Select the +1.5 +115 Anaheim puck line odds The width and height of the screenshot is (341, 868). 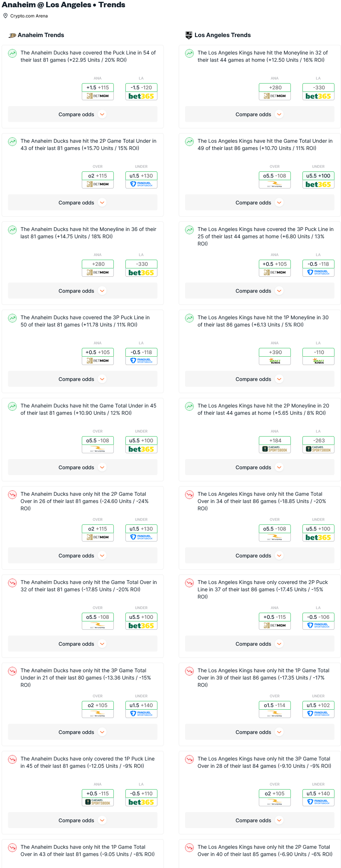pos(98,88)
